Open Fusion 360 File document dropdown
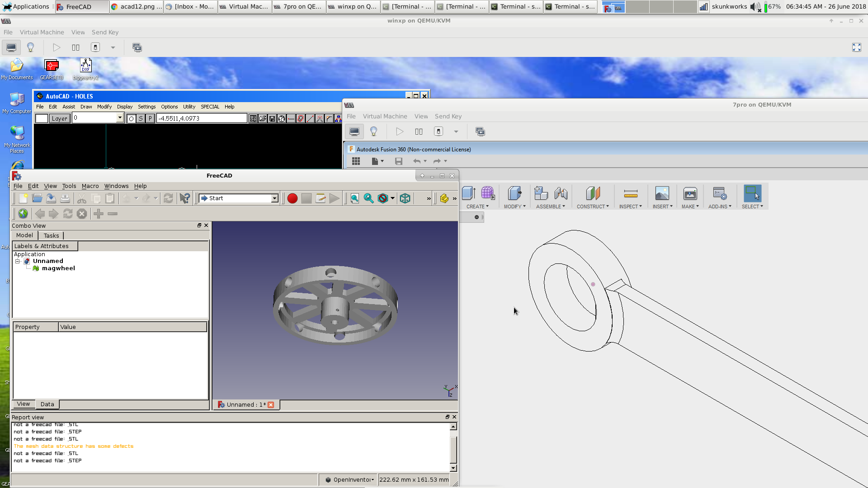The image size is (868, 488). [377, 161]
